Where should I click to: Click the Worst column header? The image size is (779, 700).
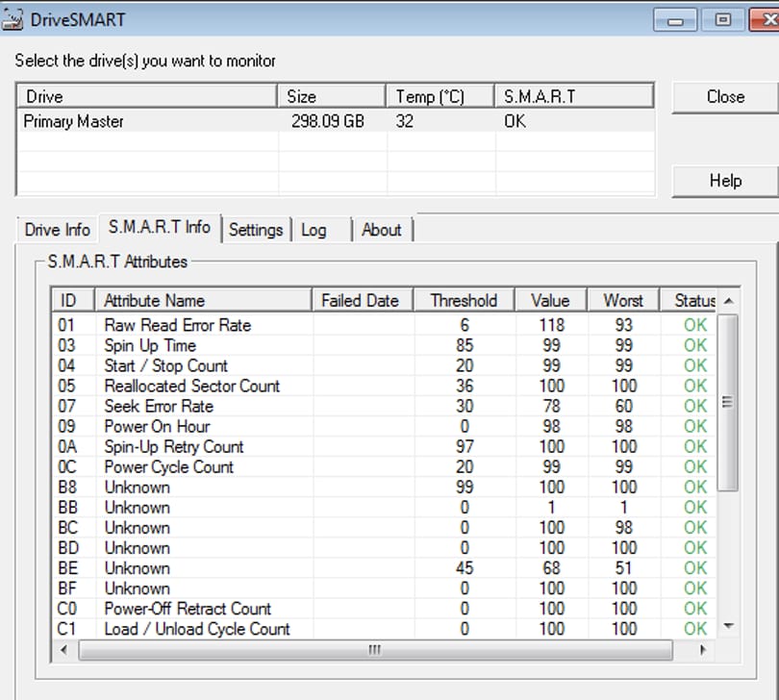click(x=623, y=301)
